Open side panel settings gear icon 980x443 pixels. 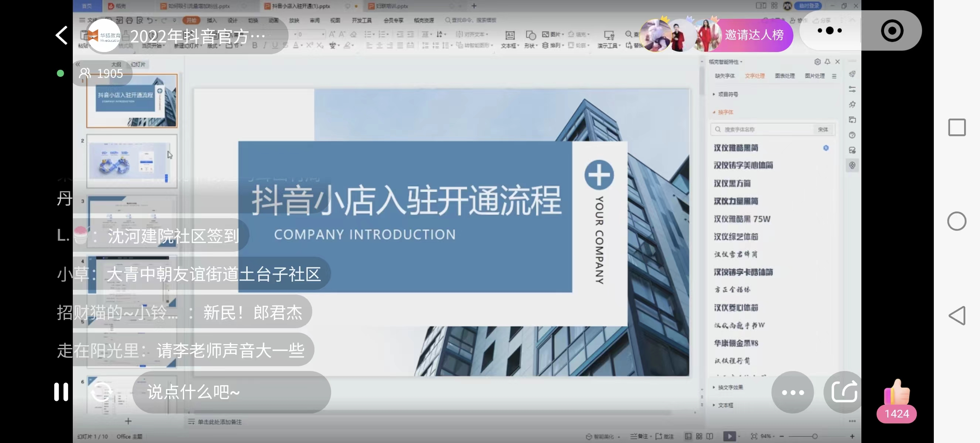click(x=817, y=62)
